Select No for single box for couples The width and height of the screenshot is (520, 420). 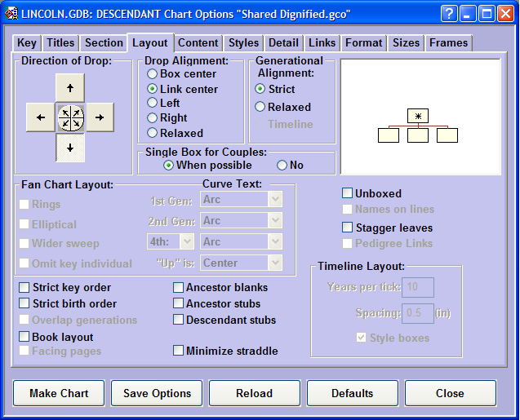(282, 166)
